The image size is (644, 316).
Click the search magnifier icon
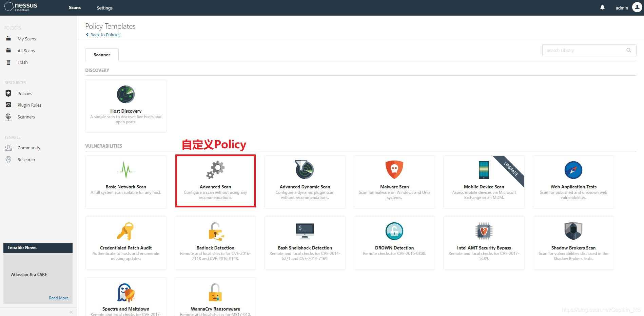click(628, 50)
